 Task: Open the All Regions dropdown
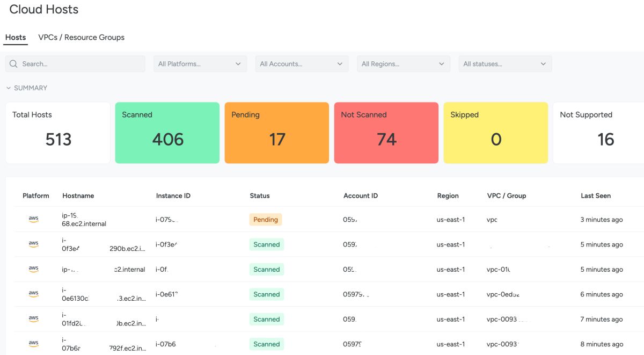point(404,64)
